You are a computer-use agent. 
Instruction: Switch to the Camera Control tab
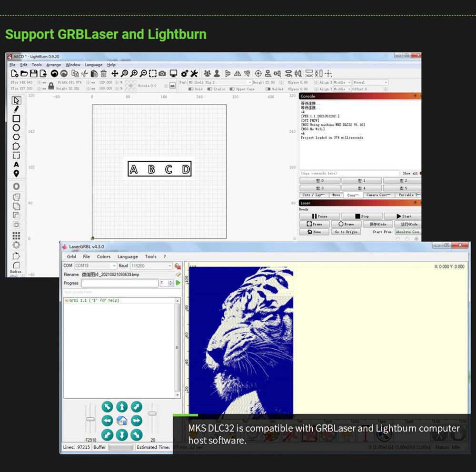[378, 195]
